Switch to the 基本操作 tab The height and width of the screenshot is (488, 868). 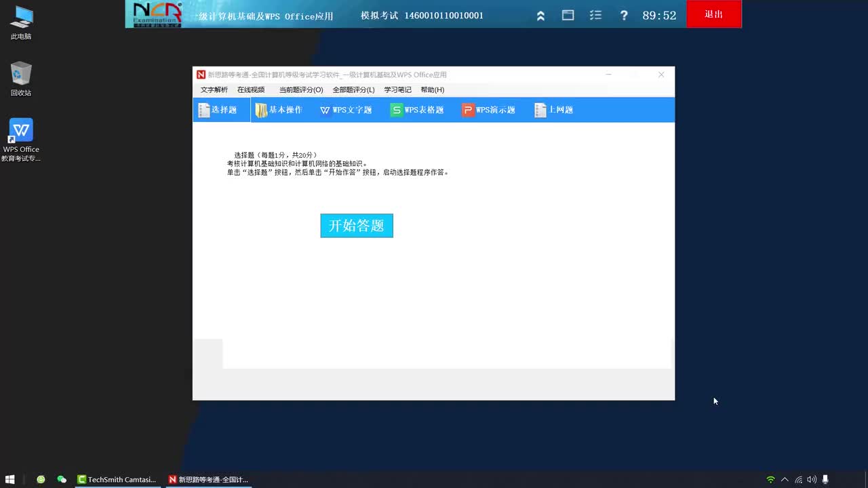tap(279, 110)
